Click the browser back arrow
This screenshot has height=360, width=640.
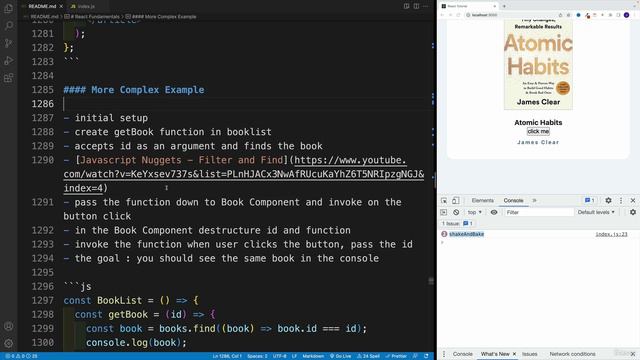click(x=442, y=15)
